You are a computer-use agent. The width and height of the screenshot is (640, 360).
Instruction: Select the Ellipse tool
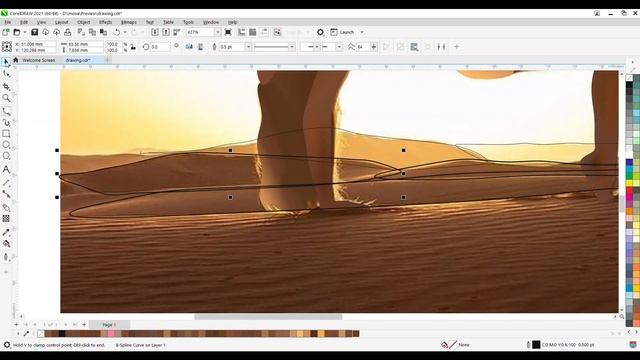6,145
